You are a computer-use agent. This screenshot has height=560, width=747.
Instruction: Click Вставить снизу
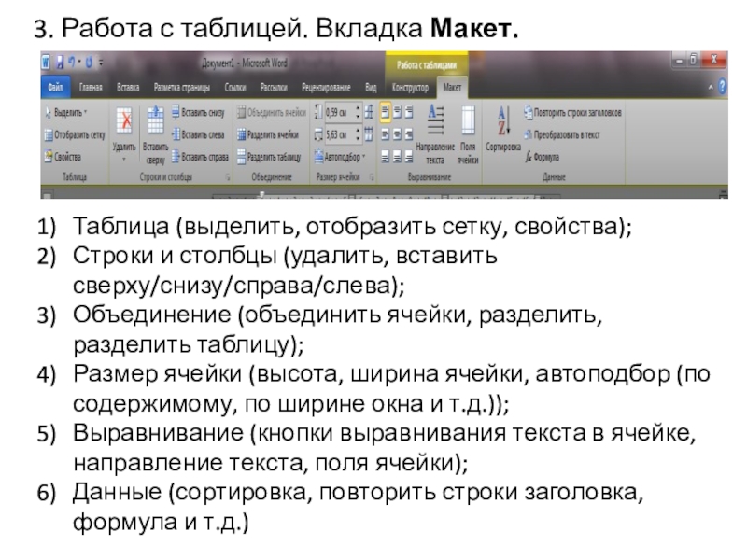click(x=198, y=112)
